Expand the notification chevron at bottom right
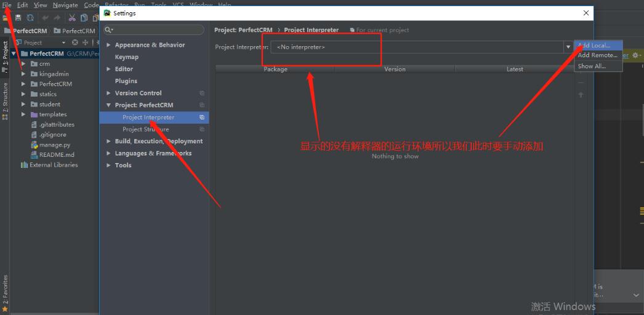 point(636,295)
